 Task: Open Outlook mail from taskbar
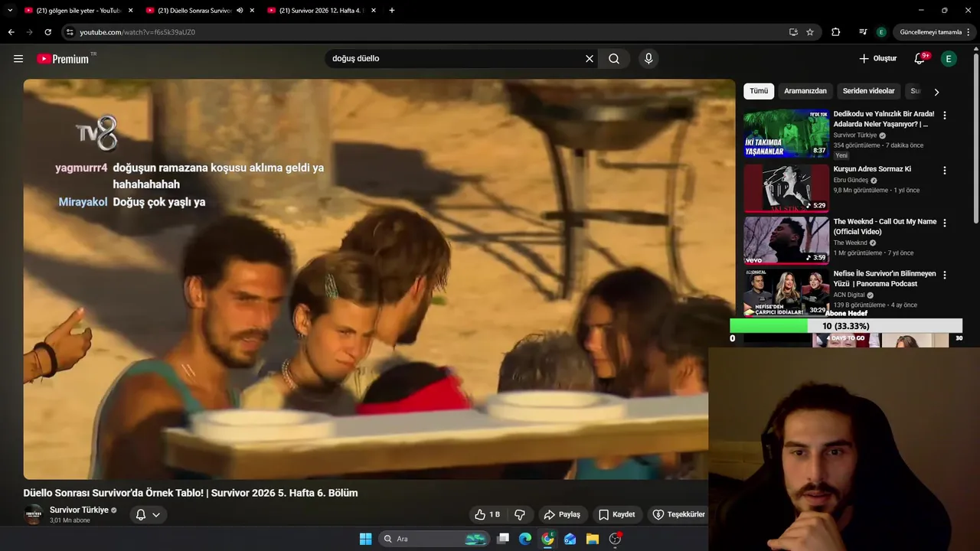click(570, 539)
